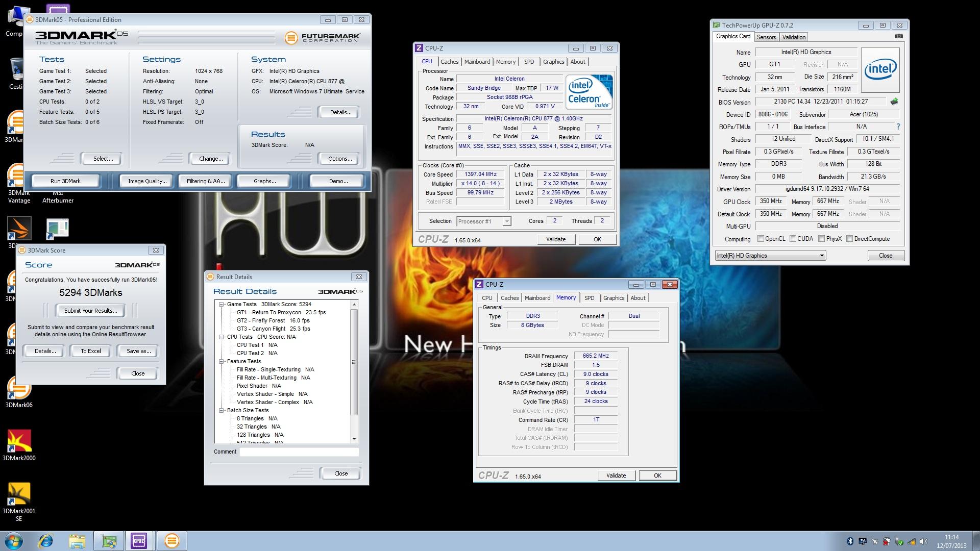
Task: Select GT1 - Return To Proxycon row
Action: tap(281, 312)
